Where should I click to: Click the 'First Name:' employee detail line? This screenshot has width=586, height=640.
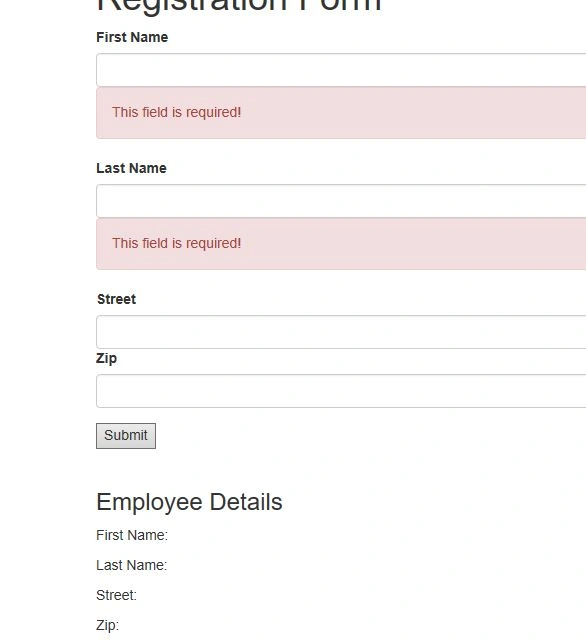click(132, 535)
